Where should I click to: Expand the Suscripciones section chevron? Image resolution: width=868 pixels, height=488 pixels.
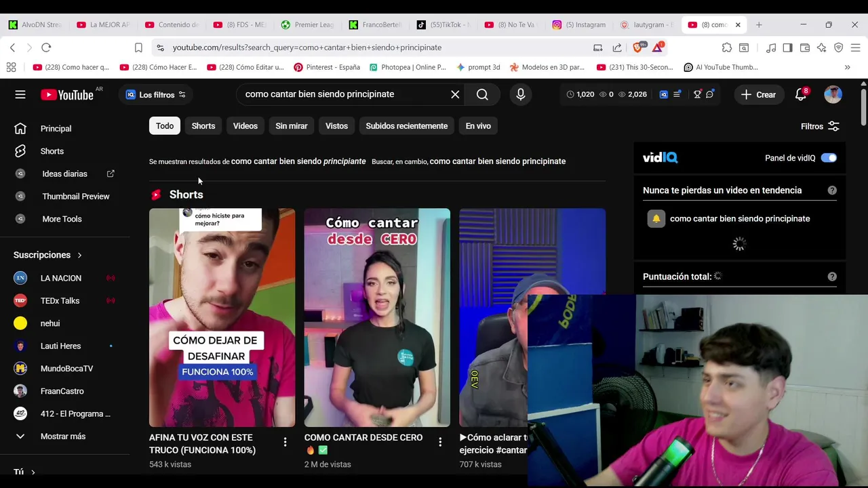(x=79, y=256)
